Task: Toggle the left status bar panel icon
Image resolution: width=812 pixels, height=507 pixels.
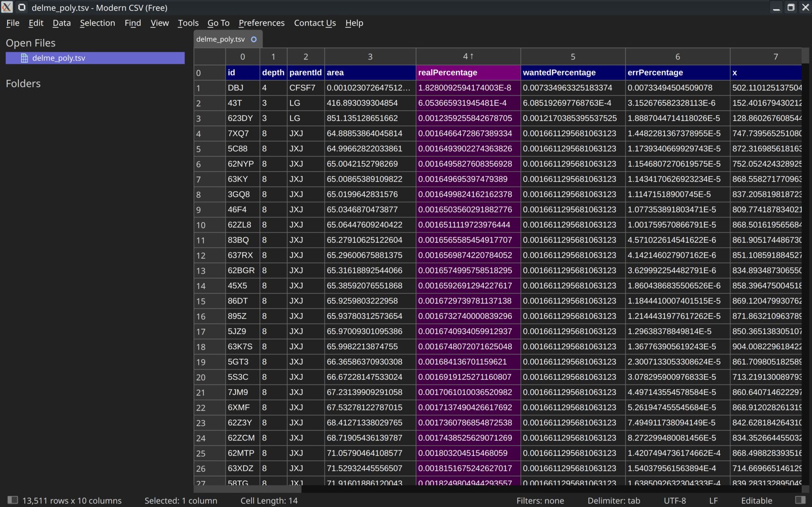Action: pos(13,500)
